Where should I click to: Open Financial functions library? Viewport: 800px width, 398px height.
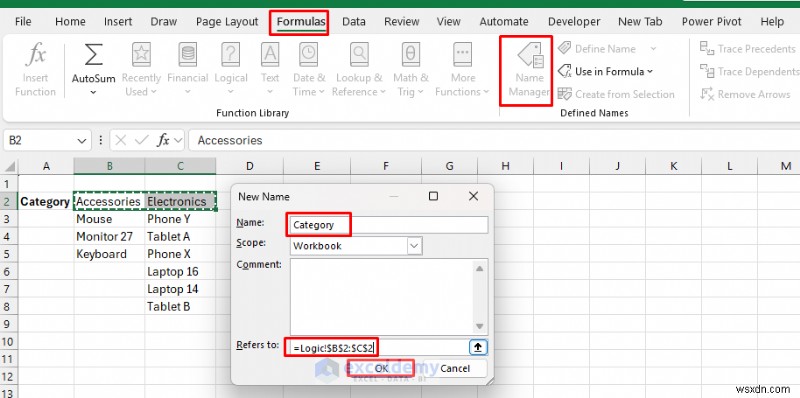[x=188, y=69]
